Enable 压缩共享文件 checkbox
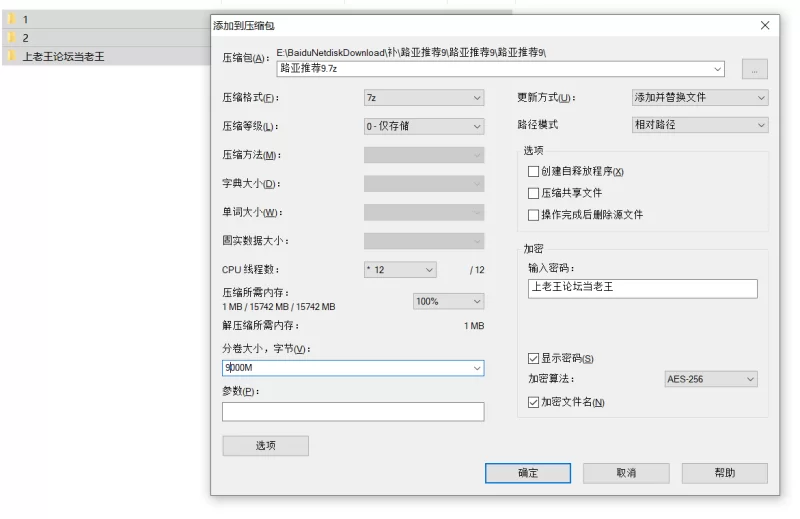The height and width of the screenshot is (519, 800). pyautogui.click(x=533, y=193)
